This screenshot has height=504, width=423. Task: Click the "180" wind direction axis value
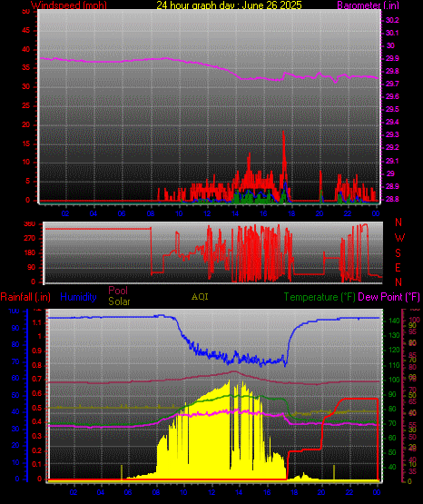pyautogui.click(x=30, y=253)
